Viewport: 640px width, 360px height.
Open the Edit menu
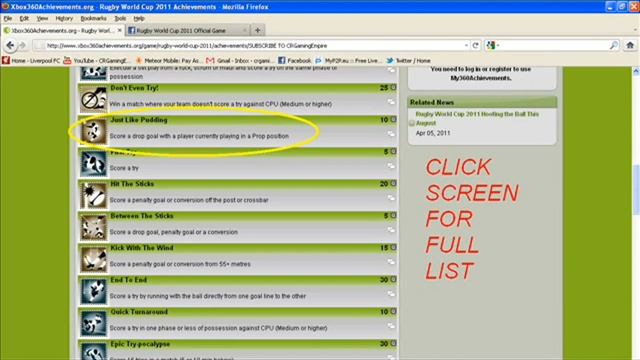coord(24,18)
